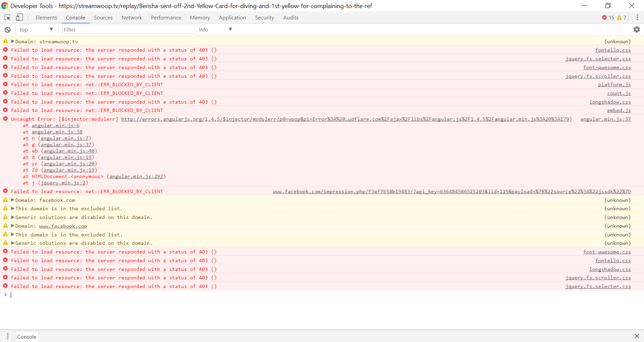Close the Console drawer
Image resolution: width=644 pixels, height=342 pixels.
pos(637,336)
